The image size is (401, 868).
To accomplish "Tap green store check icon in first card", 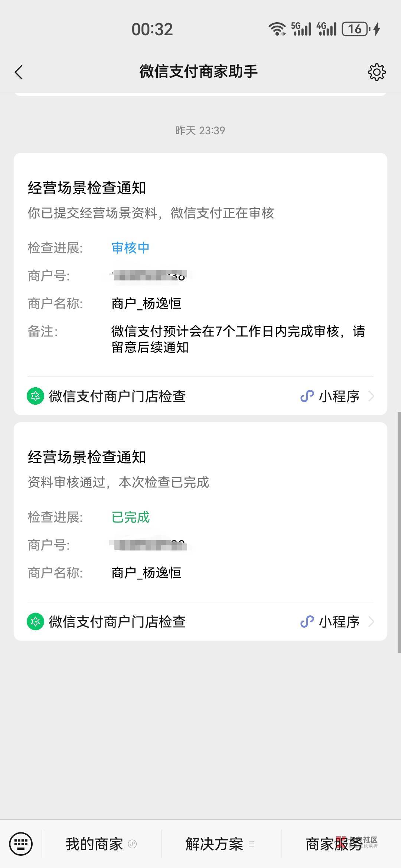I will 35,396.
